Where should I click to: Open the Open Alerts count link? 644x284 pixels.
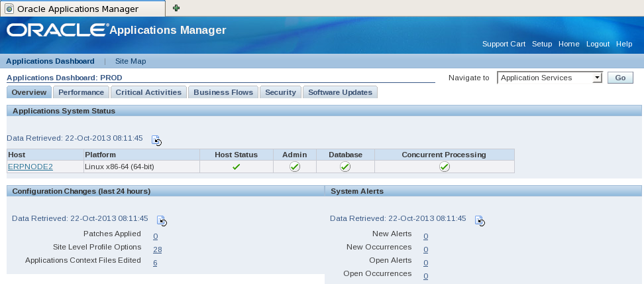[x=426, y=263]
